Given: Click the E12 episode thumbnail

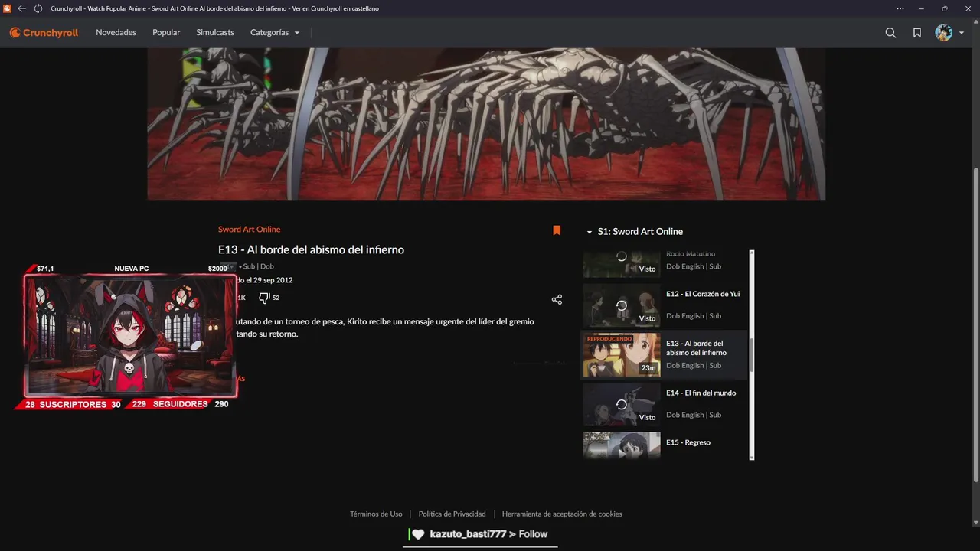Looking at the screenshot, I should (x=622, y=305).
